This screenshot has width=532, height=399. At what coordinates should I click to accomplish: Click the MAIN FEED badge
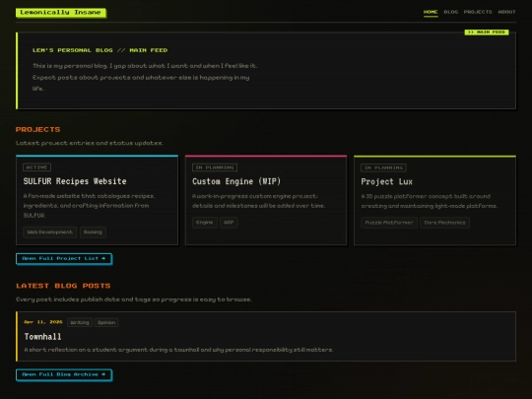[x=487, y=32]
